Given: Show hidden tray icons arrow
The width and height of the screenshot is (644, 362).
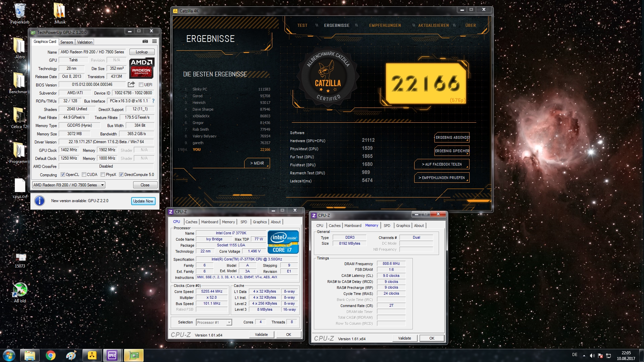Looking at the screenshot, I should coord(584,356).
